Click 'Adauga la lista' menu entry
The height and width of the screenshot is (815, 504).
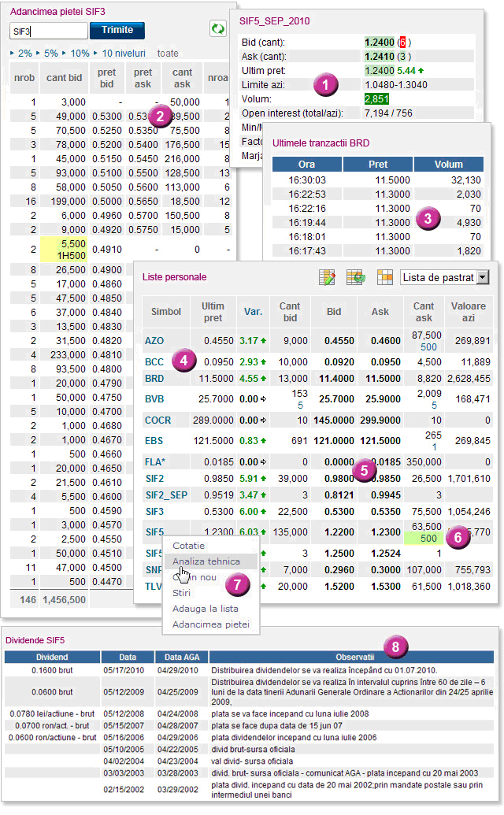(x=205, y=609)
